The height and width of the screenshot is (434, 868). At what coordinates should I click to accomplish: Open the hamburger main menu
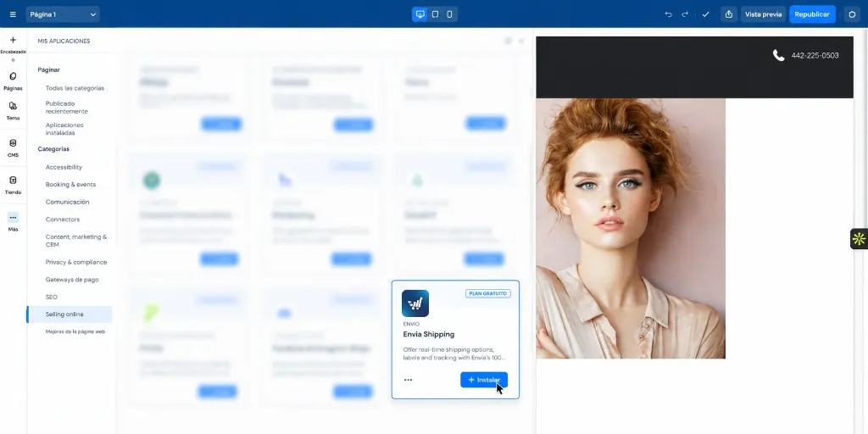pos(14,14)
